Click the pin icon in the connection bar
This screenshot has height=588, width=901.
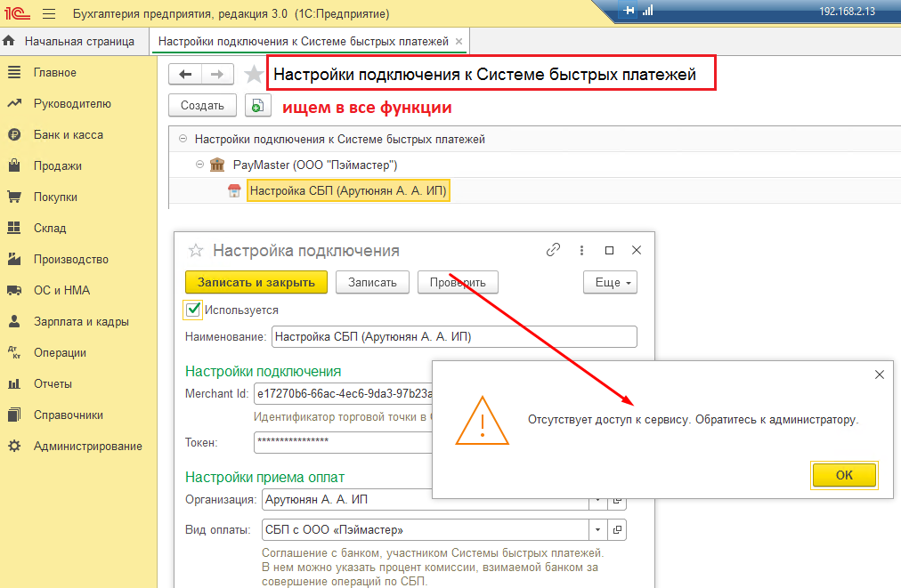[629, 11]
